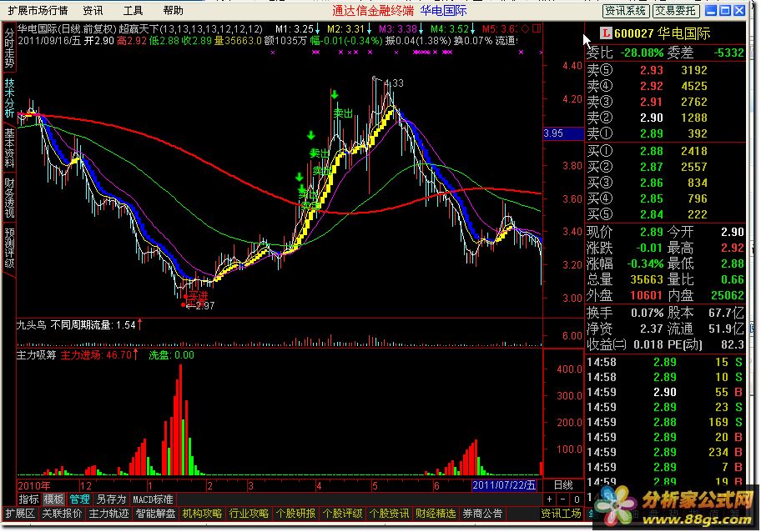The width and height of the screenshot is (761, 532).
Task: Open the 资讯工场 bottom tab
Action: 561,514
